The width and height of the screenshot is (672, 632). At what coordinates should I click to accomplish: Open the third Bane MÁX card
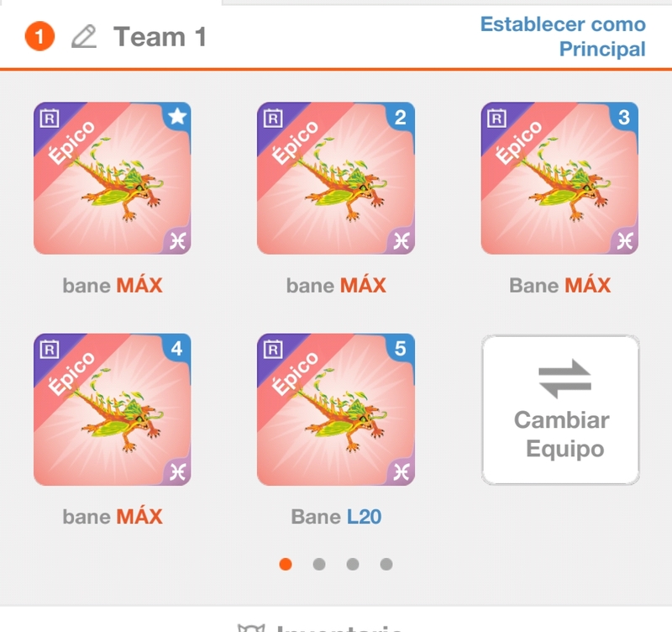point(559,178)
